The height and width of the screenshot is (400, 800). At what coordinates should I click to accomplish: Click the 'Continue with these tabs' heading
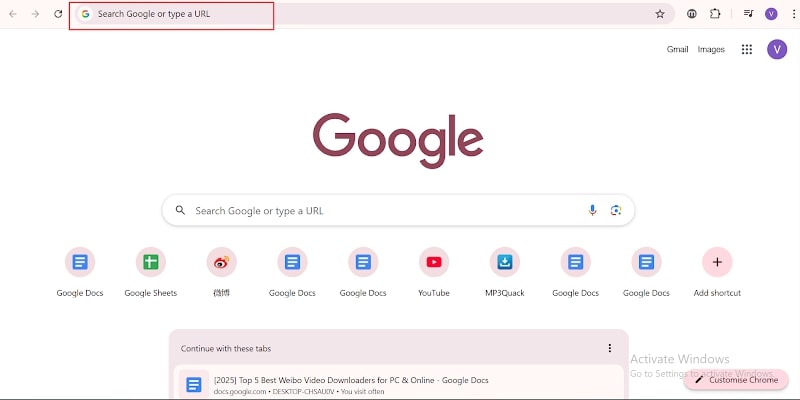(226, 348)
